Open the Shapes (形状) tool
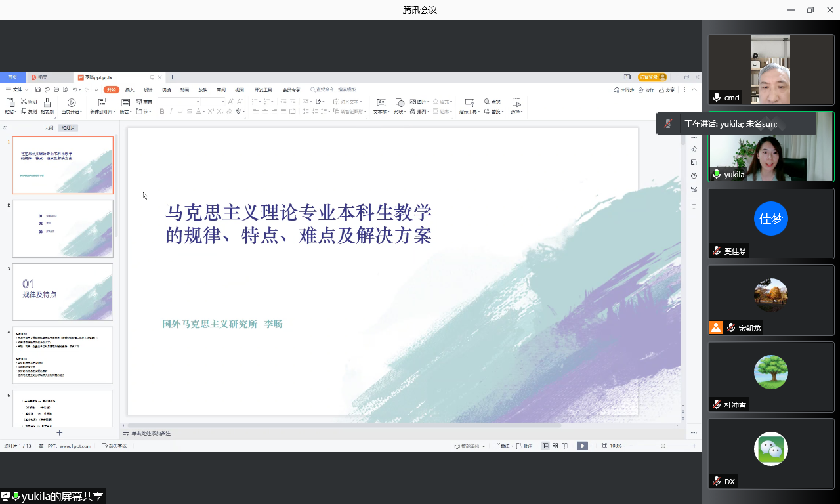This screenshot has width=840, height=504. [399, 102]
